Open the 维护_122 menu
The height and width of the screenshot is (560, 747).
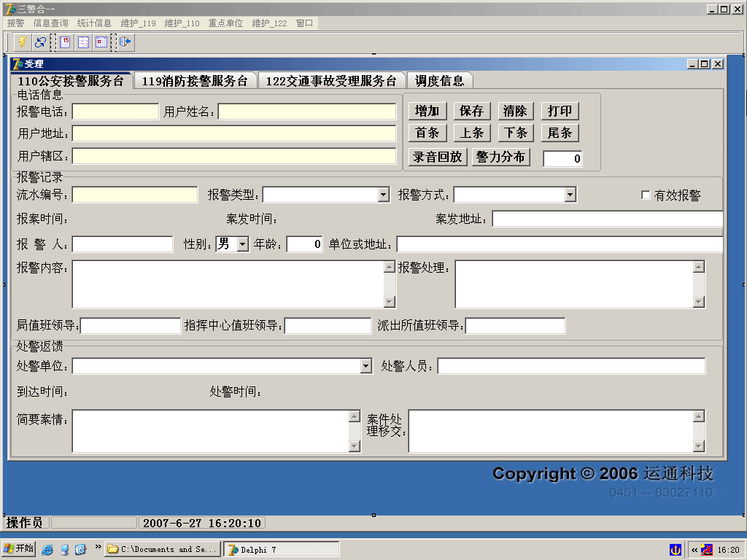point(270,23)
